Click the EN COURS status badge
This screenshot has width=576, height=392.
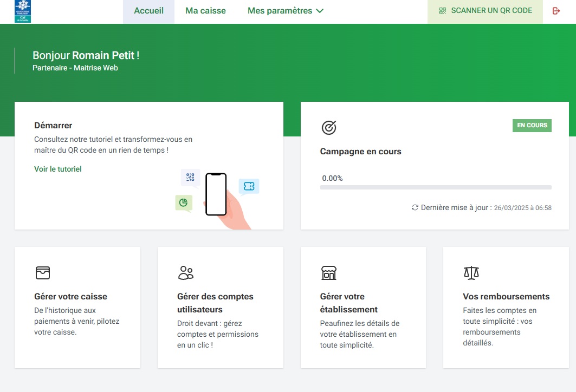(532, 126)
